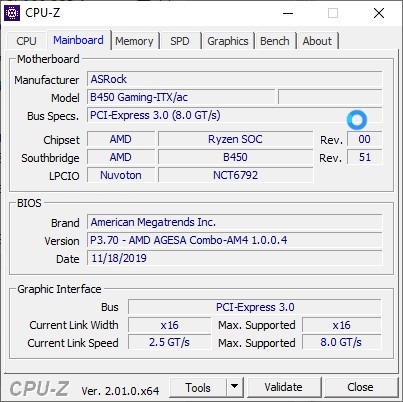Select the Mainboard tab
This screenshot has width=403, height=402.
click(78, 40)
